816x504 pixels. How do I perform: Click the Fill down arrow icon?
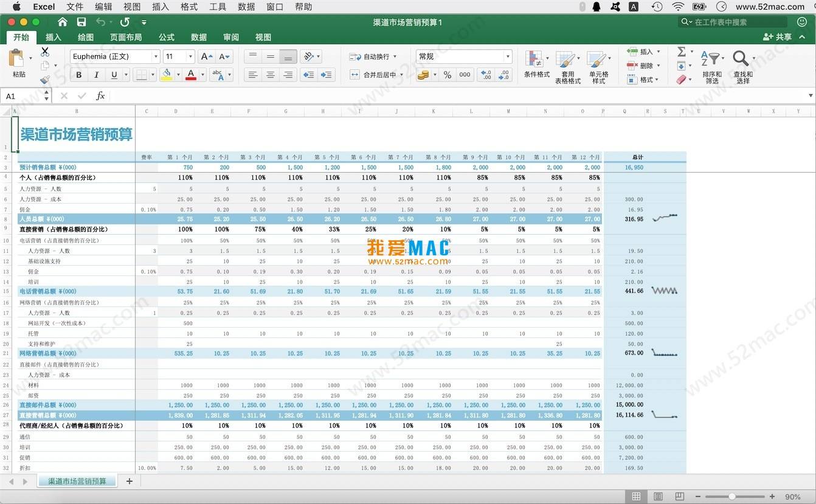681,66
